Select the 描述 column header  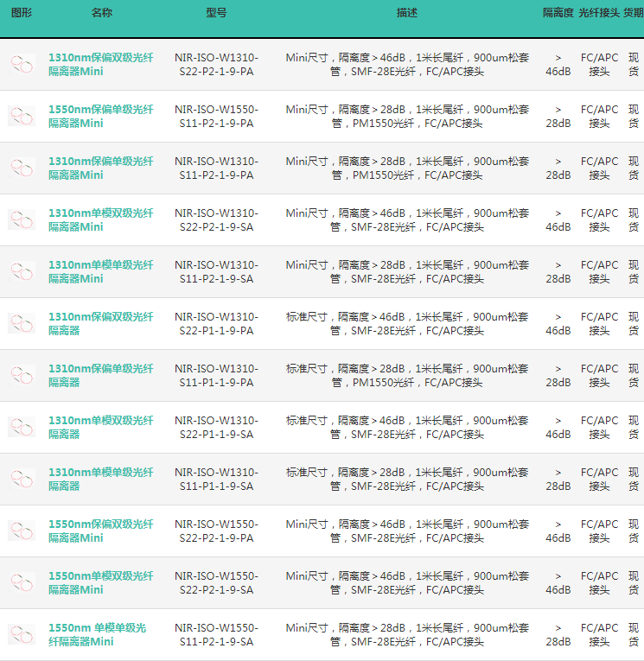[x=406, y=13]
